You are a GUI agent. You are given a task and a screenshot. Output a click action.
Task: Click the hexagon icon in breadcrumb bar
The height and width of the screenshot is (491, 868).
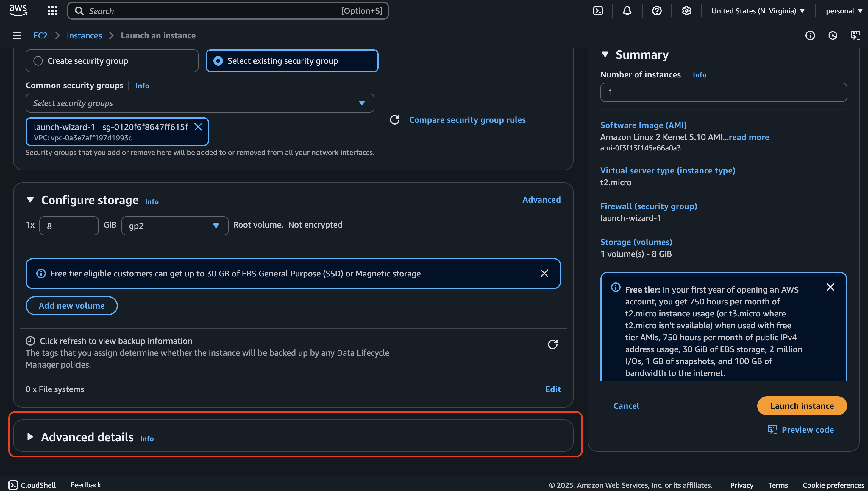pyautogui.click(x=833, y=35)
